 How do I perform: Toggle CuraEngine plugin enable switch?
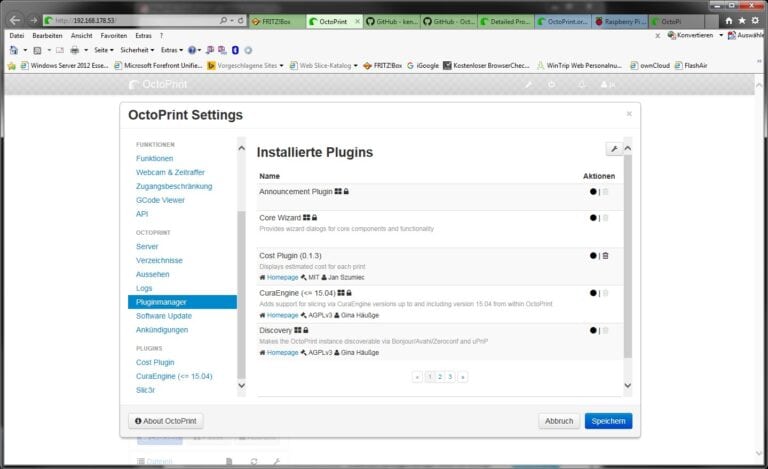tap(593, 293)
